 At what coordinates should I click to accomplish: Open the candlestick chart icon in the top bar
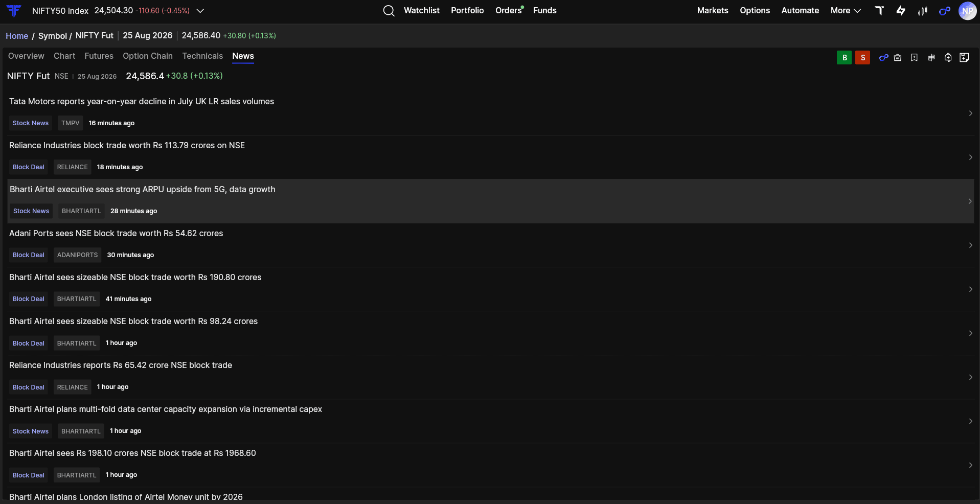[923, 11]
